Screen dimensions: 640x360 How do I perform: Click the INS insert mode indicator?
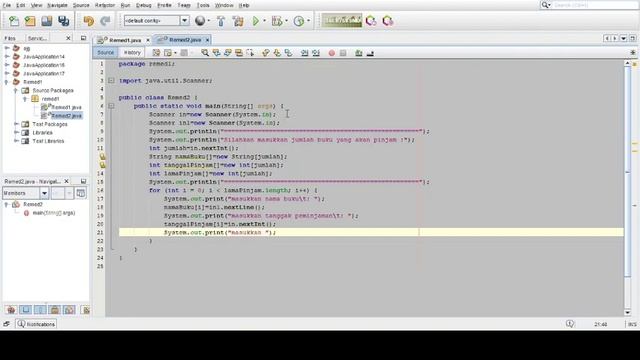click(x=632, y=324)
